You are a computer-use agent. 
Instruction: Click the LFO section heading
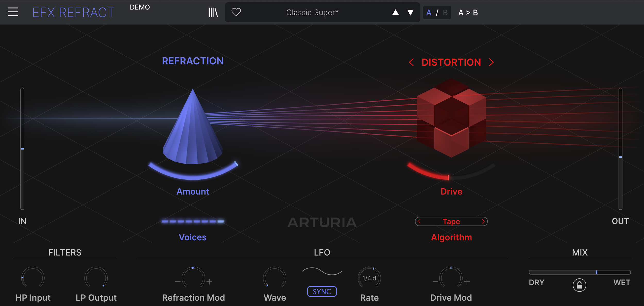point(322,252)
